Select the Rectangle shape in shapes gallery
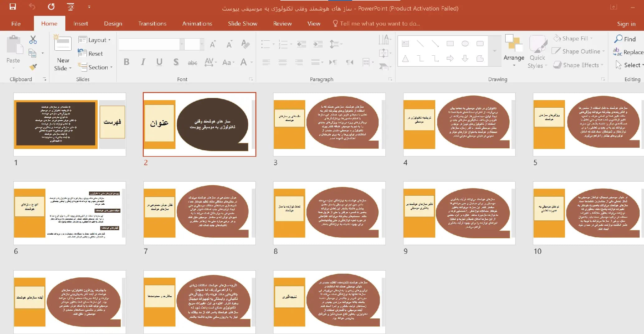The image size is (644, 334). [450, 44]
